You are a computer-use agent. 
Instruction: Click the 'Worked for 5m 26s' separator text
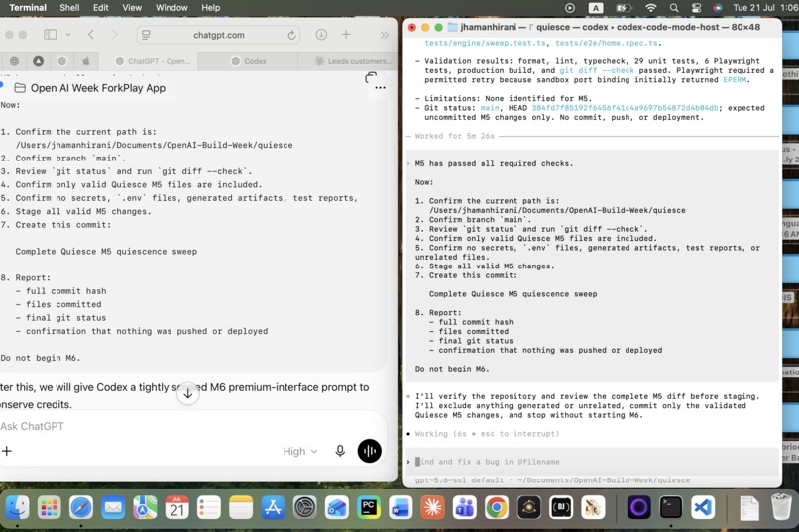point(455,136)
